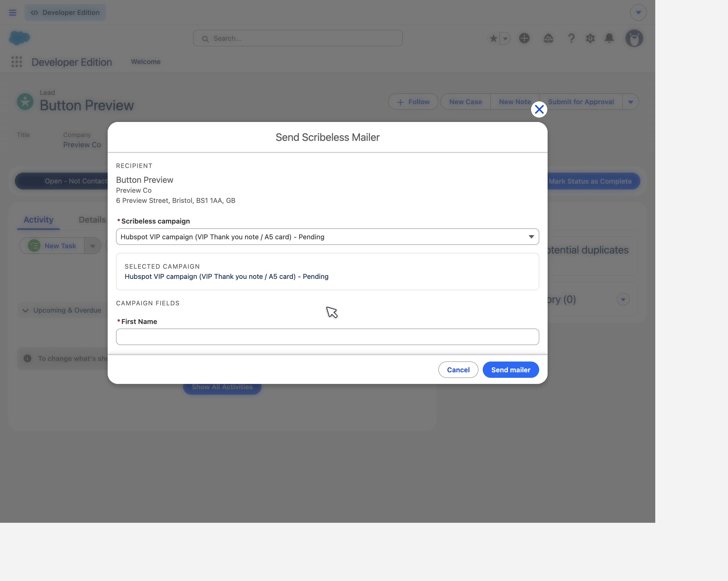Click the New Case button

pos(465,102)
